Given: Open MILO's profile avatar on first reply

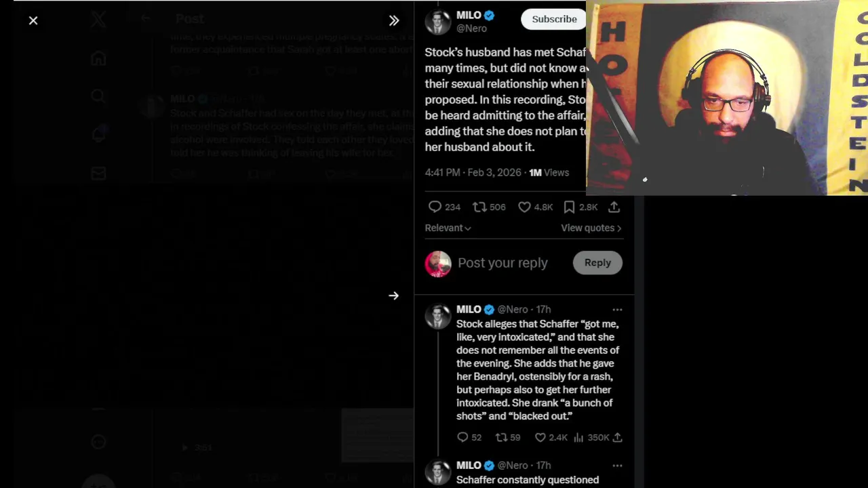Looking at the screenshot, I should [438, 317].
